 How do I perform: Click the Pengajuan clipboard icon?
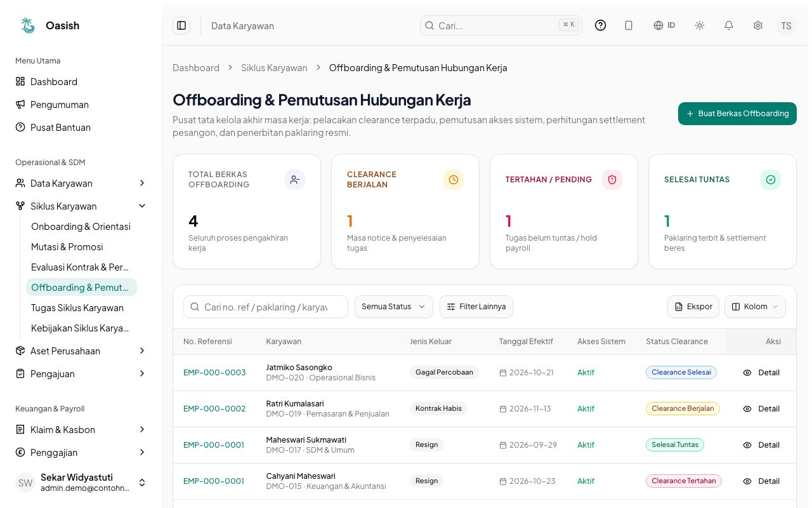click(20, 373)
